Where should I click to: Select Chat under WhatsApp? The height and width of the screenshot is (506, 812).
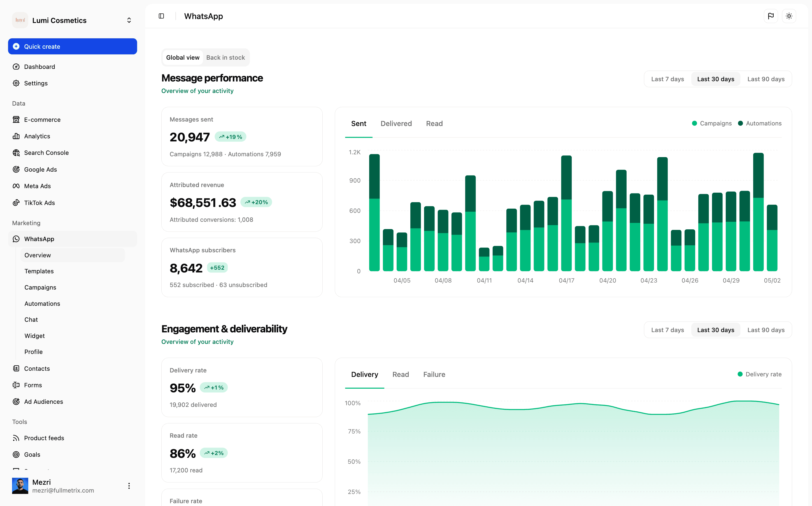[72, 320]
